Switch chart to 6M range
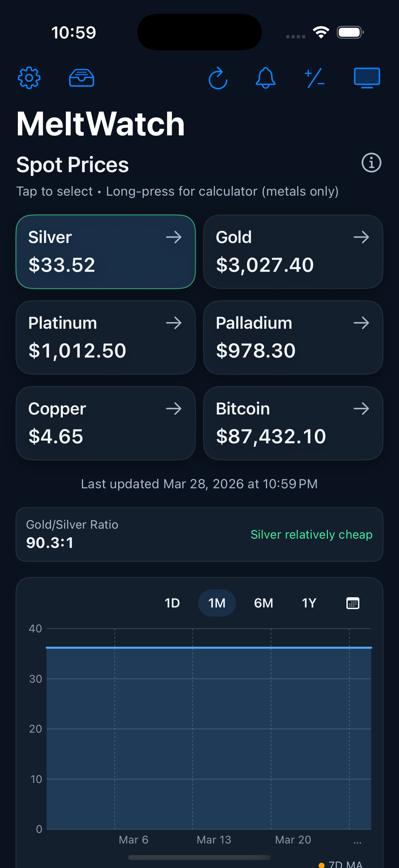This screenshot has width=399, height=868. [x=263, y=603]
